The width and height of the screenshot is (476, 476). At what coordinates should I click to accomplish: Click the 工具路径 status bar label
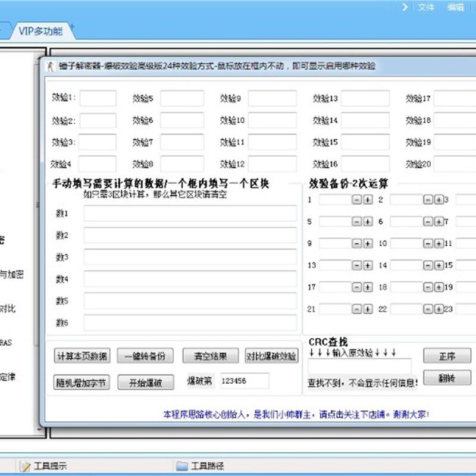click(x=207, y=466)
